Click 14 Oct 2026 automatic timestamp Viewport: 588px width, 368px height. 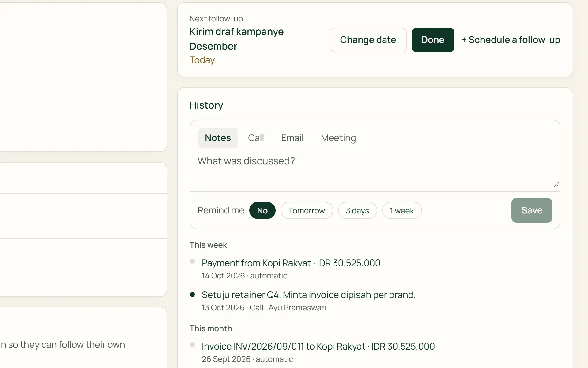(x=244, y=276)
